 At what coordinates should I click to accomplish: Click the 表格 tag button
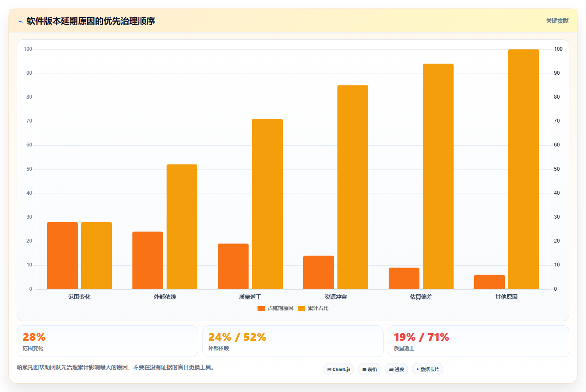369,369
